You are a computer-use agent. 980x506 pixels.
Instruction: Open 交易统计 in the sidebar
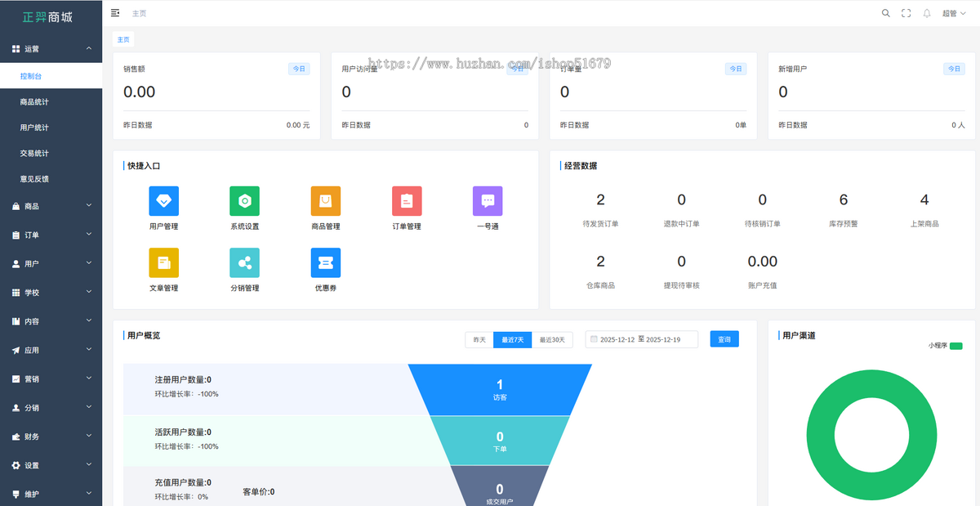pos(51,153)
